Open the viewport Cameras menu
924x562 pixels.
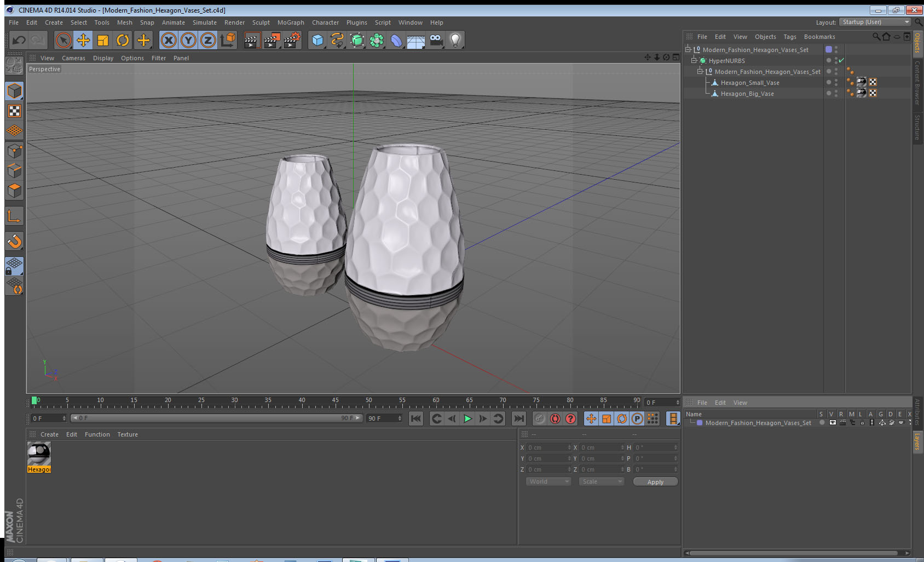click(x=73, y=58)
